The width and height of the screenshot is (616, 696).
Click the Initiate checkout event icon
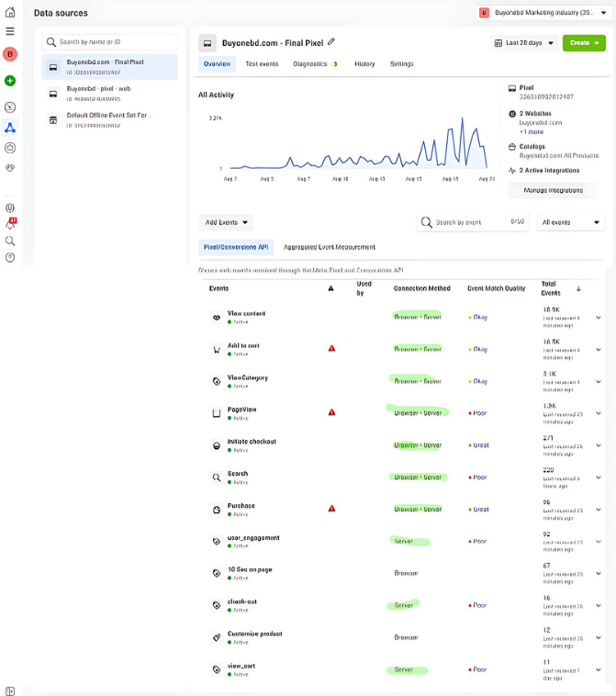tap(217, 445)
